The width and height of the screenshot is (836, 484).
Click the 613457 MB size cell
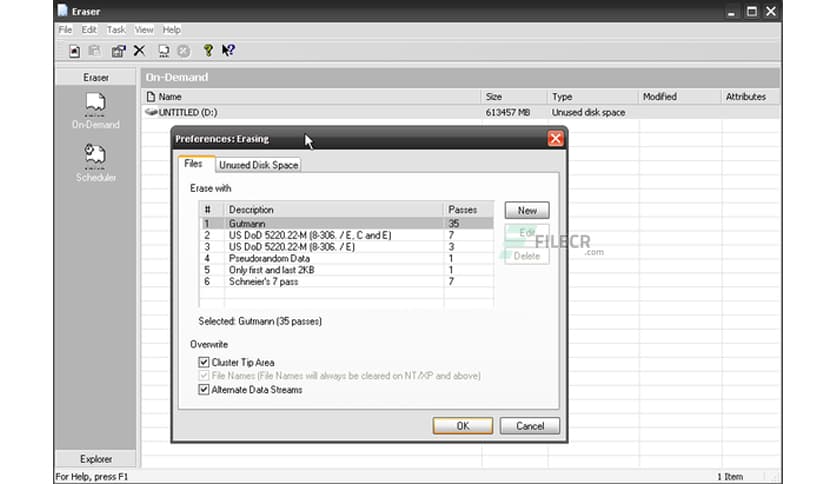(x=508, y=112)
